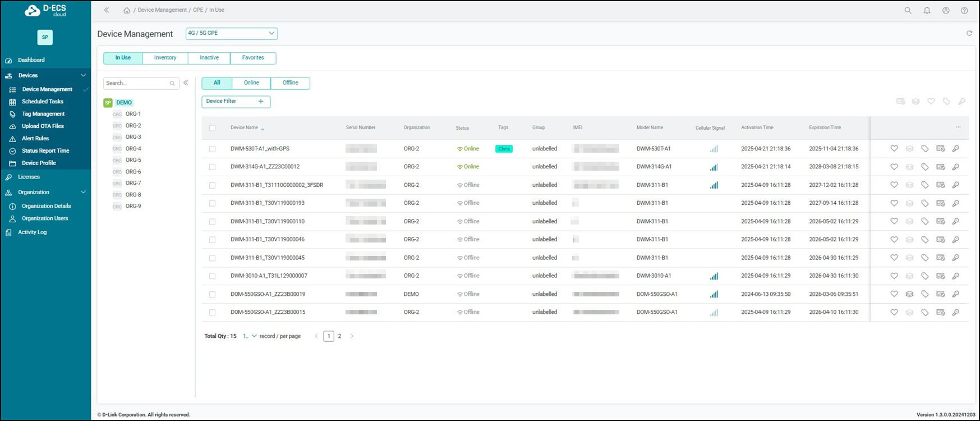
Task: Select ORG-2 in organization tree
Action: [133, 126]
